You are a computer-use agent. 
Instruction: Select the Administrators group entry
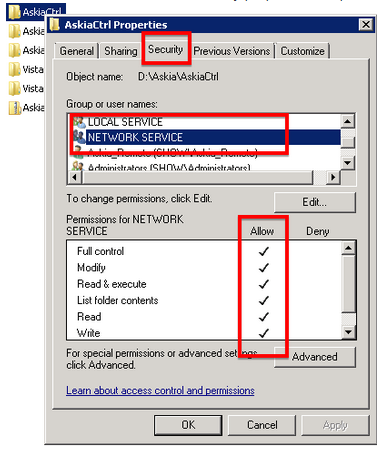pyautogui.click(x=169, y=167)
